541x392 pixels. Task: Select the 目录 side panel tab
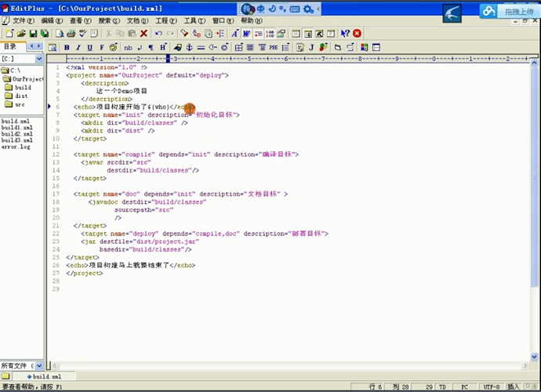point(10,46)
